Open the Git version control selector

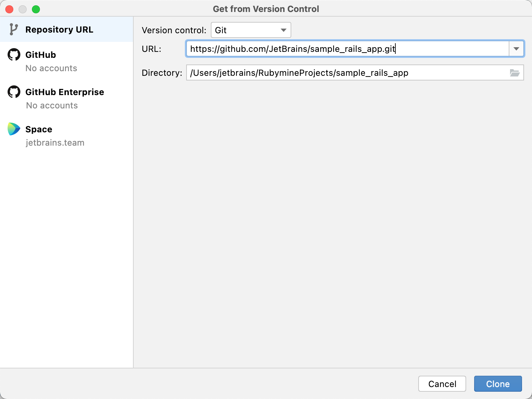pyautogui.click(x=251, y=30)
